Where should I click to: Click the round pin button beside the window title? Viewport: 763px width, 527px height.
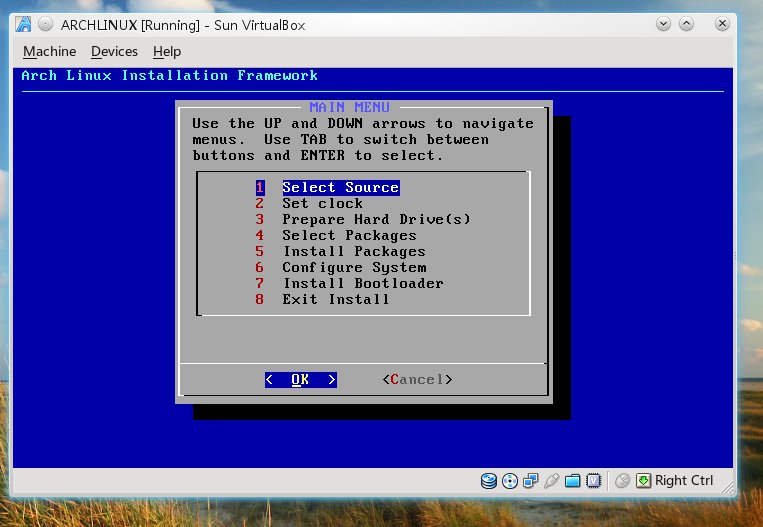(45, 24)
